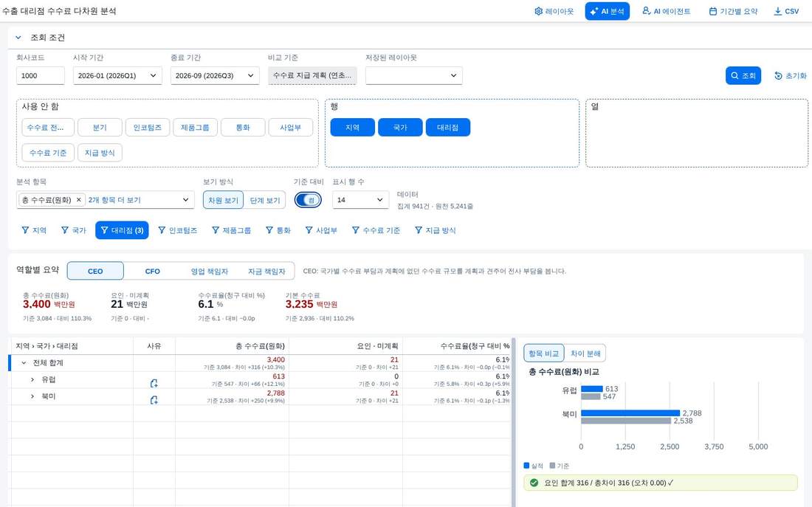Switch to 차이 분해 chart tab
Image resolution: width=812 pixels, height=507 pixels.
coord(585,353)
